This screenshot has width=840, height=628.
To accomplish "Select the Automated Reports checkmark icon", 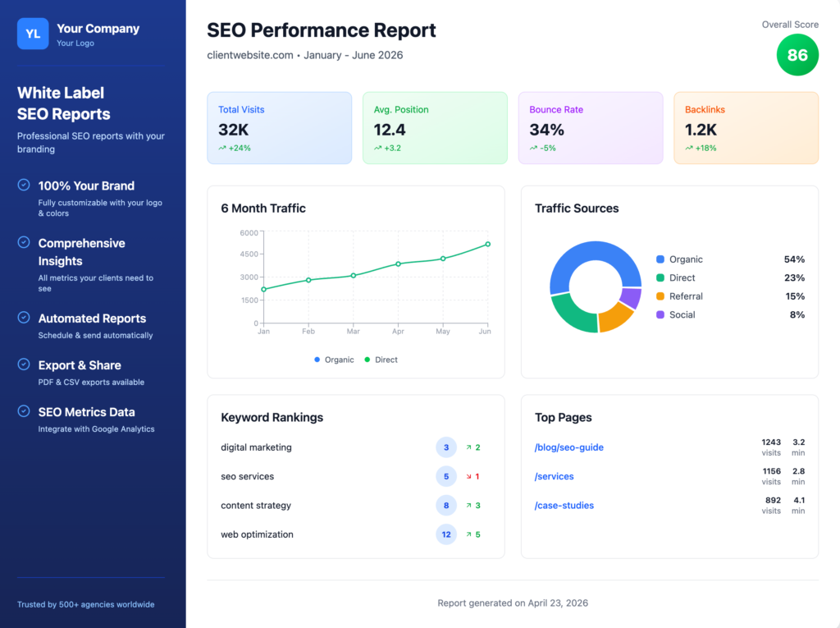I will point(25,319).
